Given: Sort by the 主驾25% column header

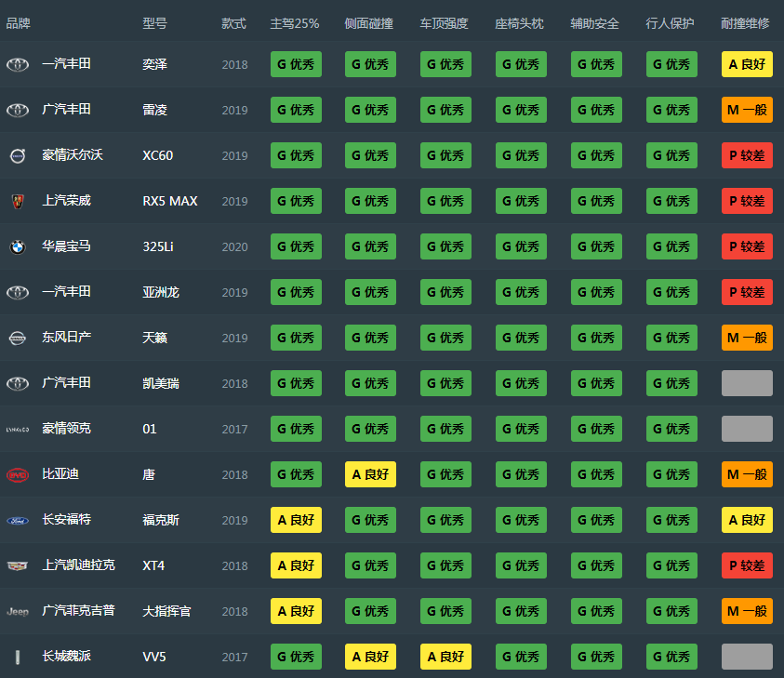Looking at the screenshot, I should coord(294,23).
